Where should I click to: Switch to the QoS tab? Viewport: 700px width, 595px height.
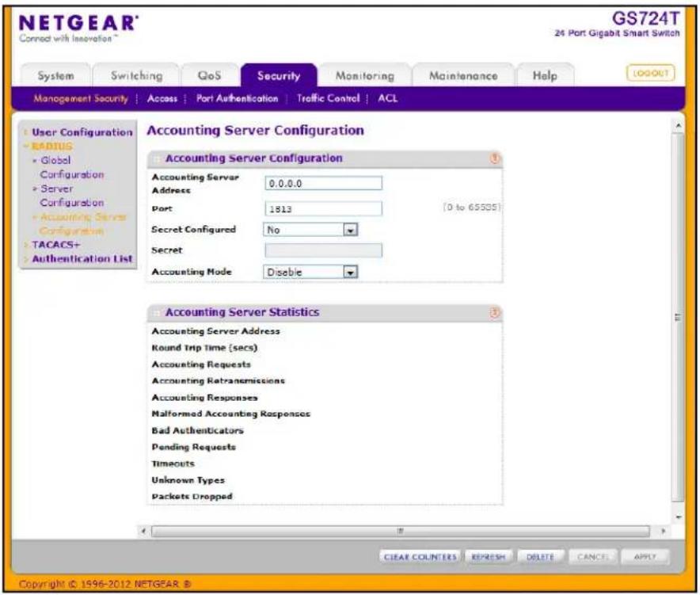[x=209, y=75]
